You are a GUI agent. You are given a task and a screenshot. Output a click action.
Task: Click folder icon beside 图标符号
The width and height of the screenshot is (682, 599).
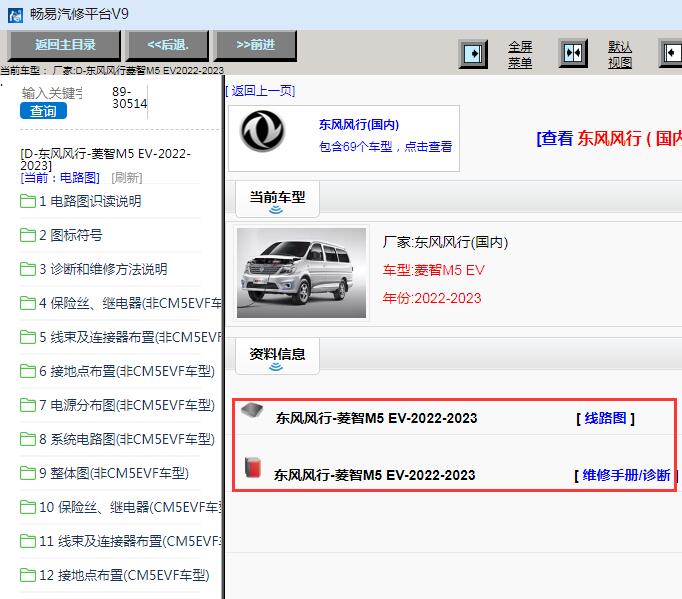(x=28, y=235)
